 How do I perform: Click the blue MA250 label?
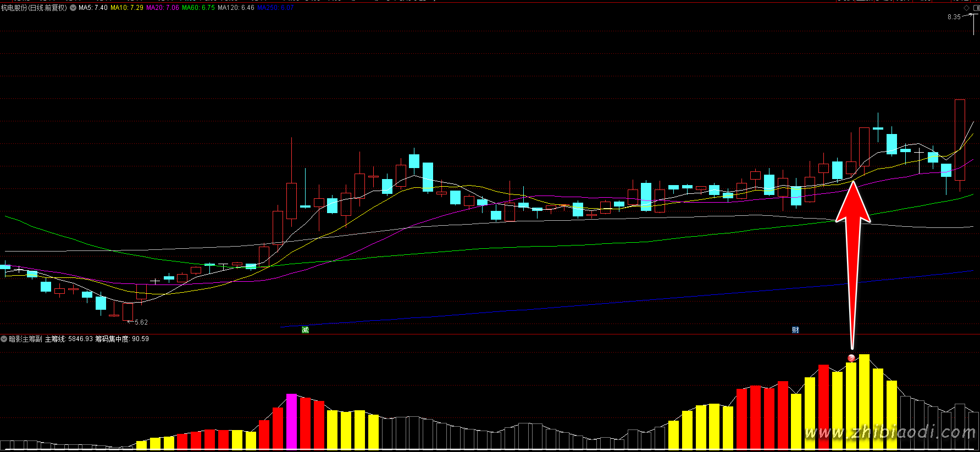(x=275, y=8)
